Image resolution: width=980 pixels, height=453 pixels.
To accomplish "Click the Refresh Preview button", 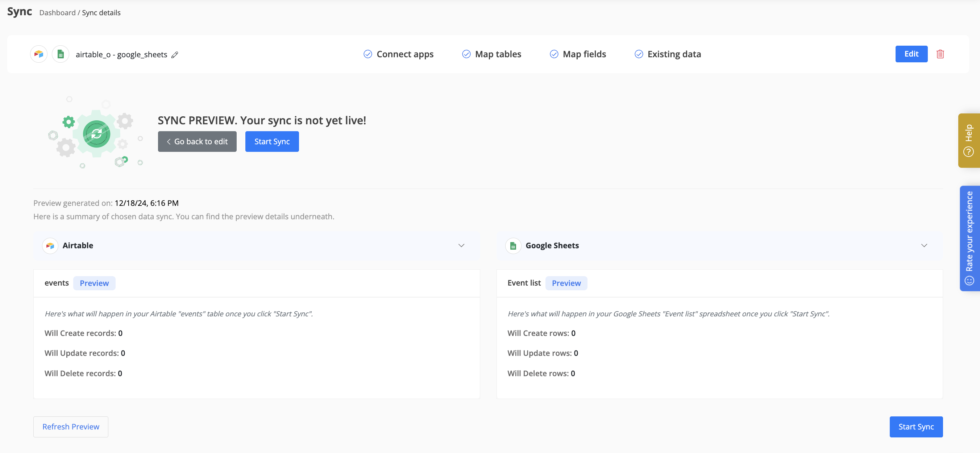I will point(71,427).
